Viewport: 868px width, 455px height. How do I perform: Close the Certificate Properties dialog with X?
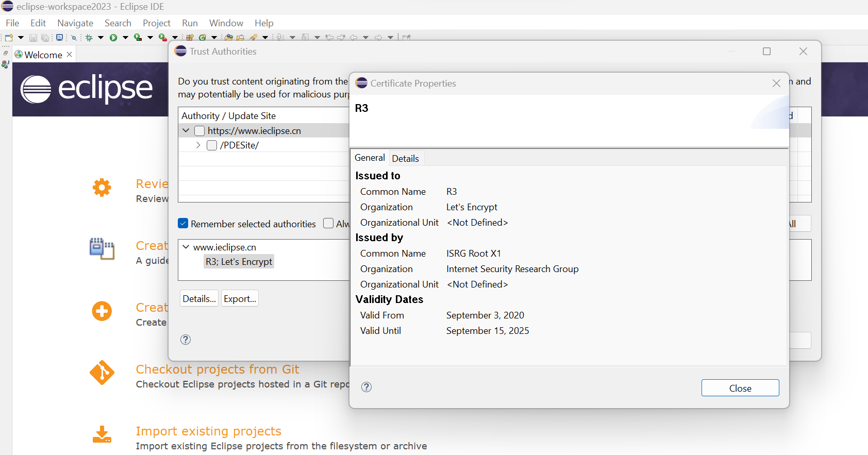tap(776, 83)
